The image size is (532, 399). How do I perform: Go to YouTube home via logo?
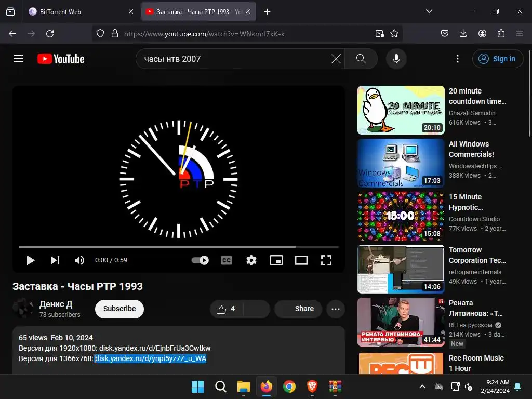point(61,59)
